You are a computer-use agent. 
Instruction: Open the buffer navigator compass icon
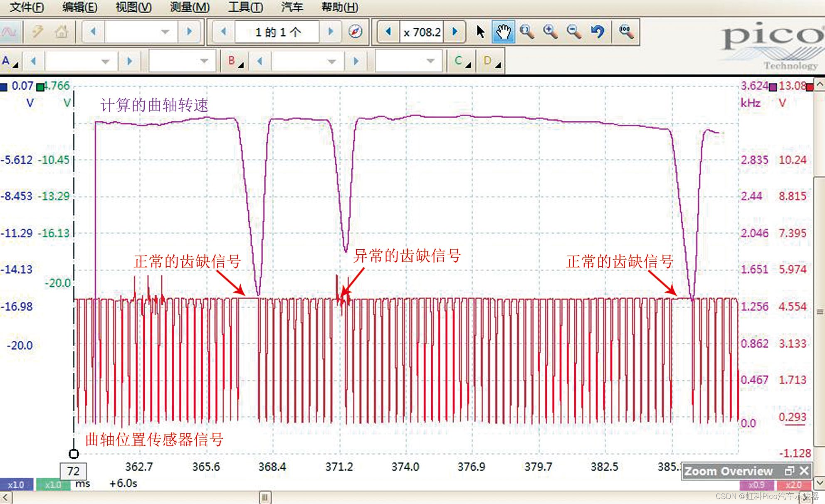355,32
